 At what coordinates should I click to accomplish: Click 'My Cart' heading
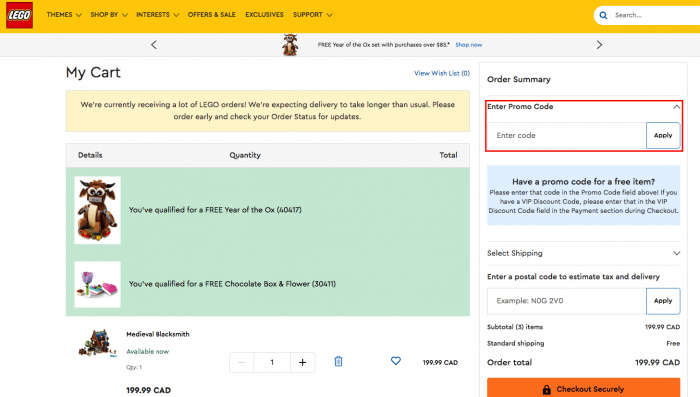click(93, 72)
